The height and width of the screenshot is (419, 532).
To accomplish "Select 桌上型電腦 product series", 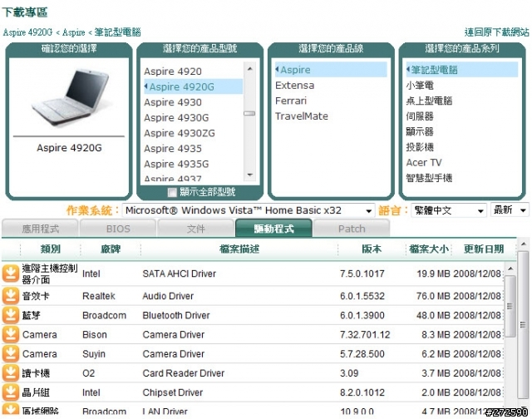I will point(429,101).
